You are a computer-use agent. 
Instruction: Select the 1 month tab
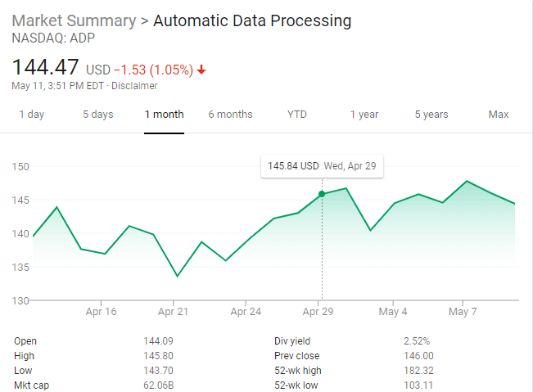(x=164, y=115)
